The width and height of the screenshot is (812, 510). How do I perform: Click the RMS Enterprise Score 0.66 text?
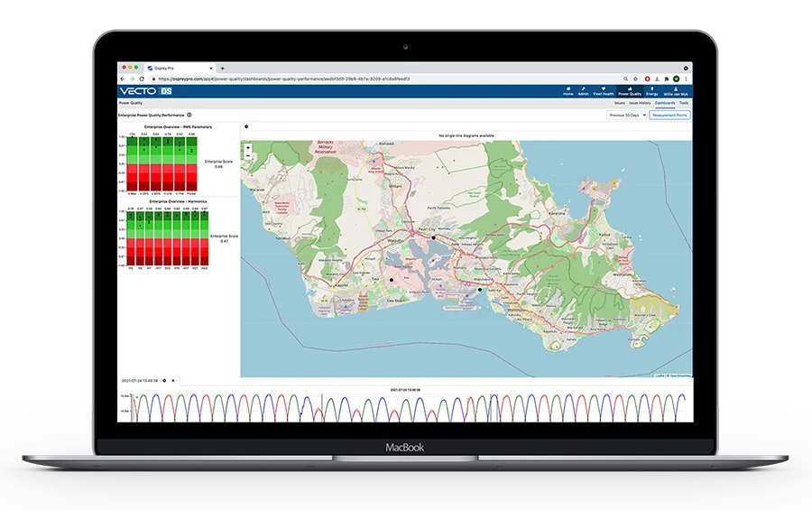pos(218,163)
